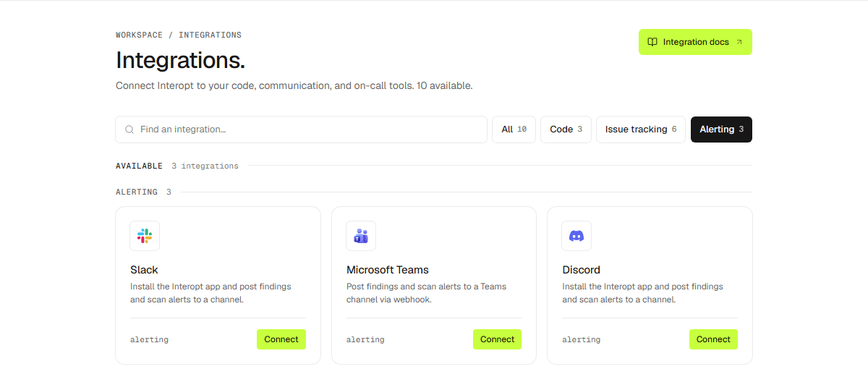Click the ALERTING section heading
This screenshot has height=369, width=868.
(x=137, y=192)
